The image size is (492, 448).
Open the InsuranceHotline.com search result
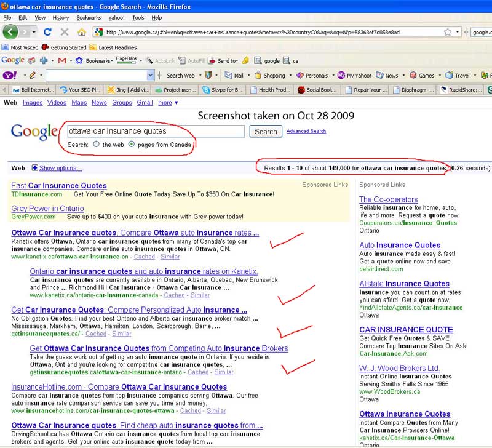pyautogui.click(x=119, y=387)
